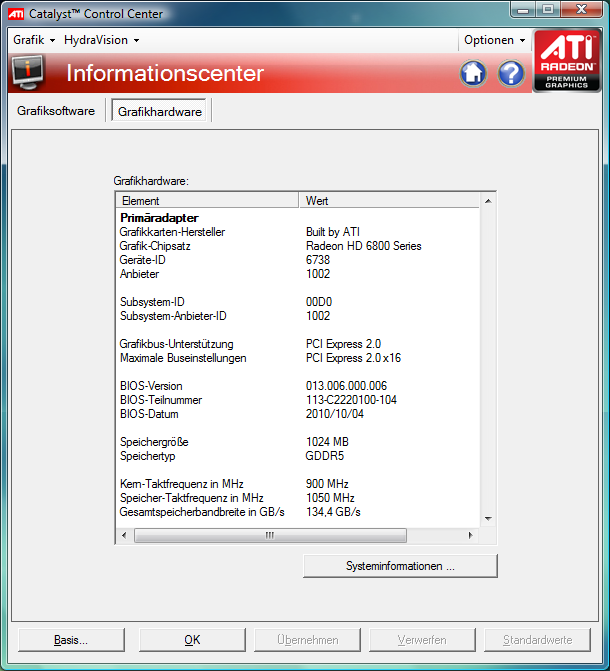Click the Übernehmen button

(307, 640)
